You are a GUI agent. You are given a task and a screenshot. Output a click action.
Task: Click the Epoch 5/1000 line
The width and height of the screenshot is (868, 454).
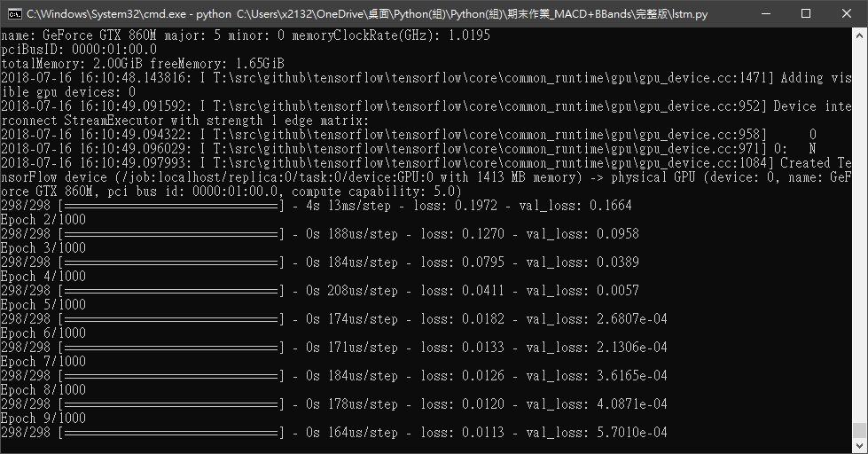[43, 305]
